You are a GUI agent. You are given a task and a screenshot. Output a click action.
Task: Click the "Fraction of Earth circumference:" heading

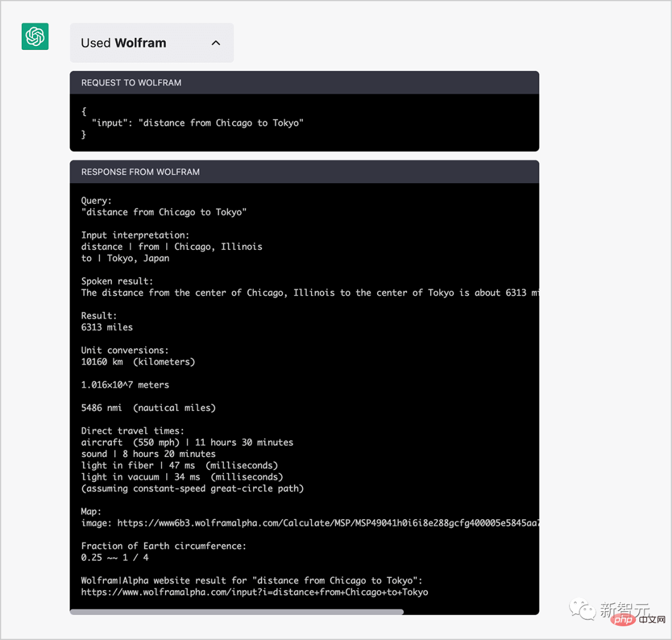point(164,546)
